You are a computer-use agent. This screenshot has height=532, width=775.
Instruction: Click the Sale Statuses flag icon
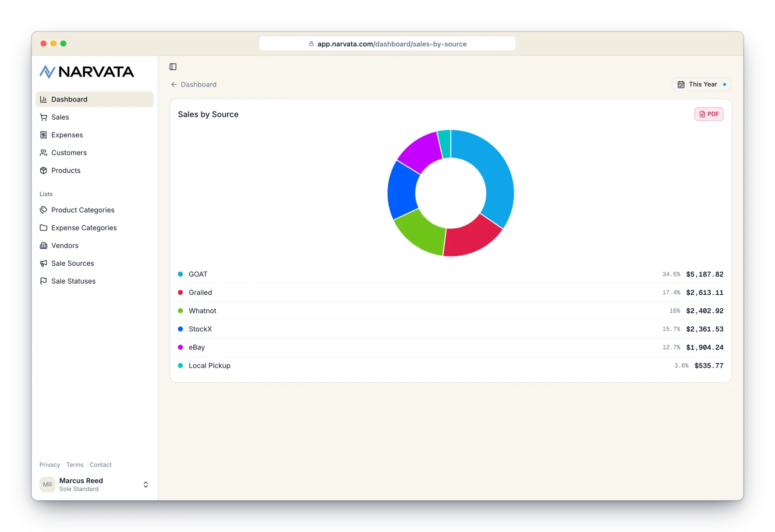[44, 281]
